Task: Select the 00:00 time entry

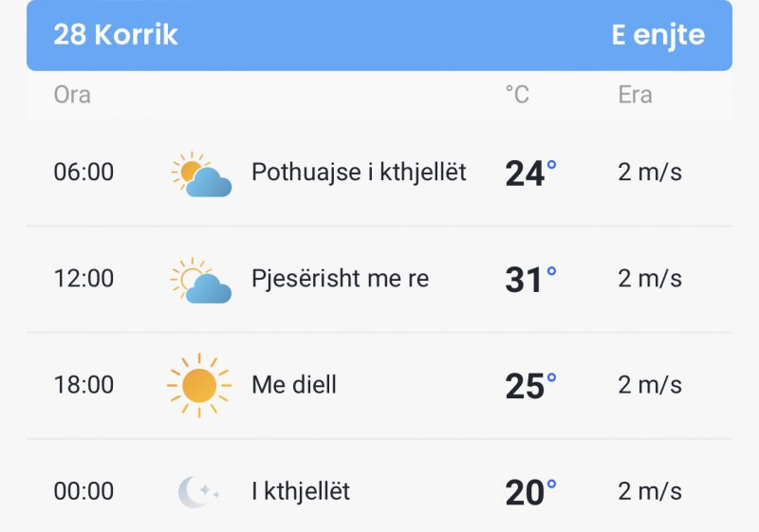Action: click(x=83, y=491)
